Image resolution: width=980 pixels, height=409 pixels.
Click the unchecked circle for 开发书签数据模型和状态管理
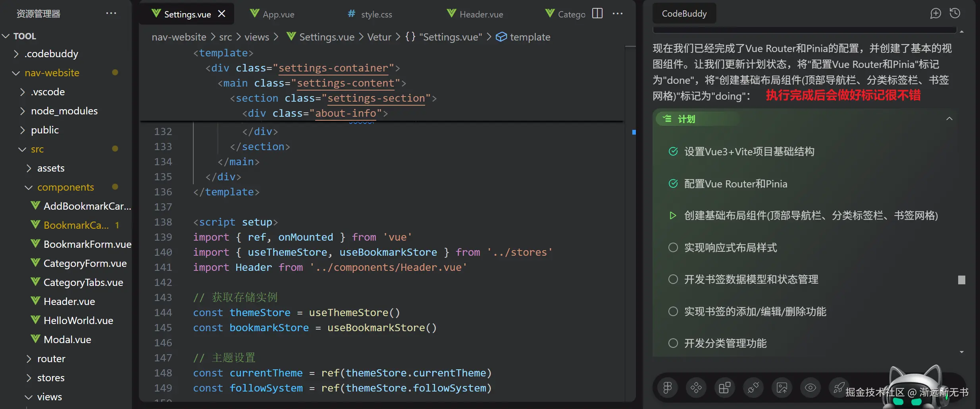[x=673, y=279]
